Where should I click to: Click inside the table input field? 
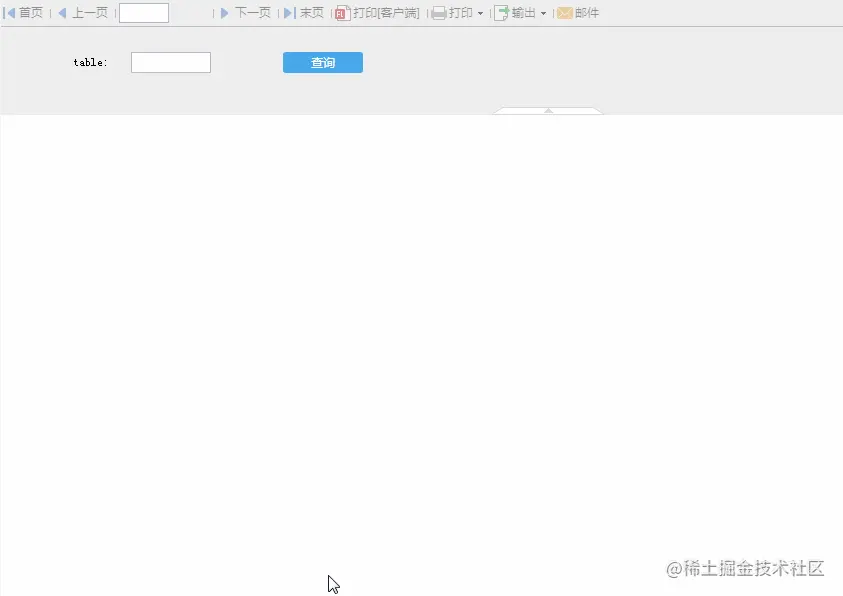[x=170, y=62]
